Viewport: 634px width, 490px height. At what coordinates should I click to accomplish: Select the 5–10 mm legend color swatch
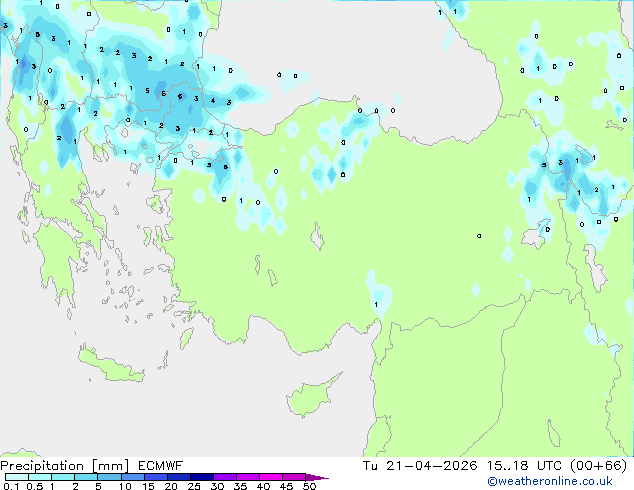click(x=109, y=477)
